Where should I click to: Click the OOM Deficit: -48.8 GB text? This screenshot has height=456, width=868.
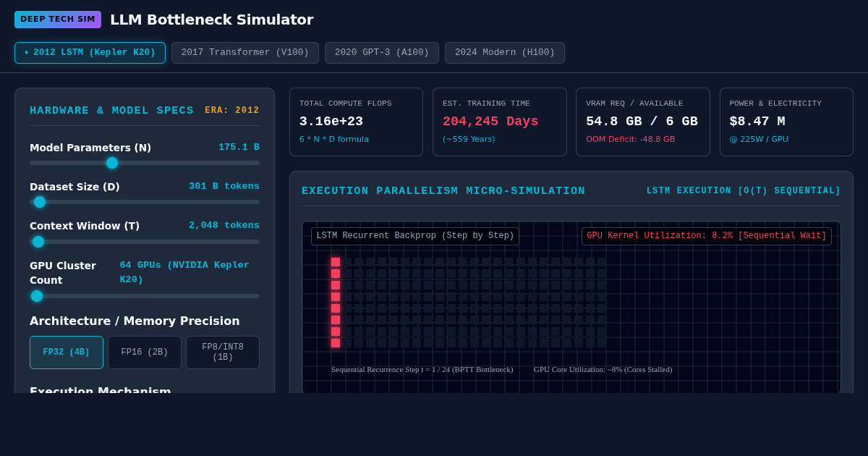[630, 140]
